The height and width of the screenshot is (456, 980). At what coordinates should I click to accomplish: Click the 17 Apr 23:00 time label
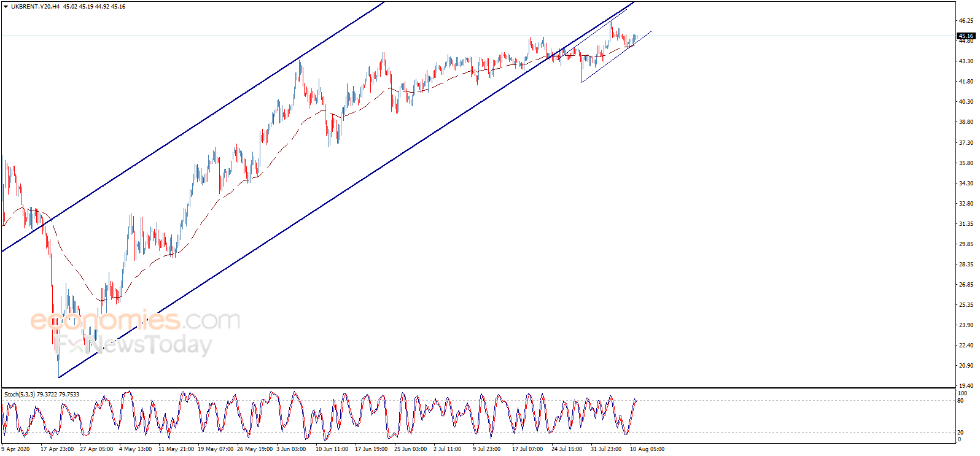click(57, 449)
